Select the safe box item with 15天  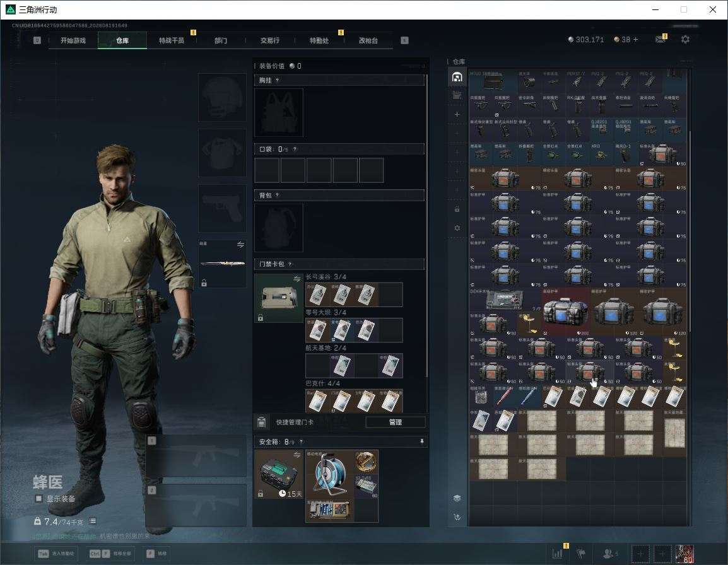(279, 474)
